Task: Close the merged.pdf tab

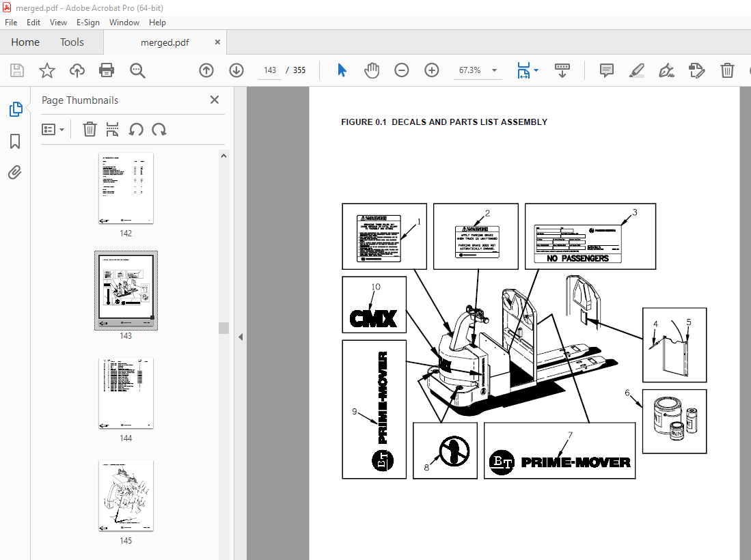Action: click(x=217, y=42)
